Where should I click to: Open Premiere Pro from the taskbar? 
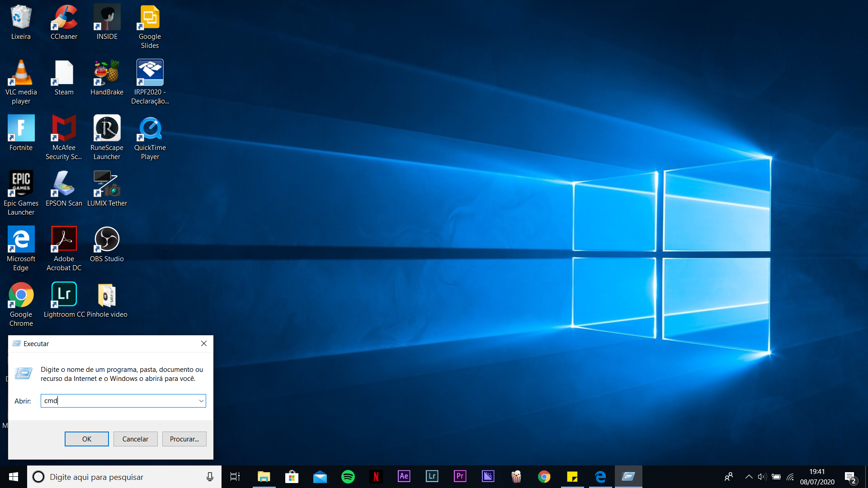click(460, 477)
